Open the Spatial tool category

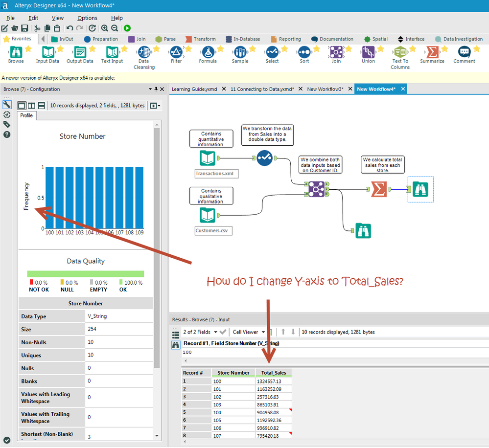click(376, 39)
